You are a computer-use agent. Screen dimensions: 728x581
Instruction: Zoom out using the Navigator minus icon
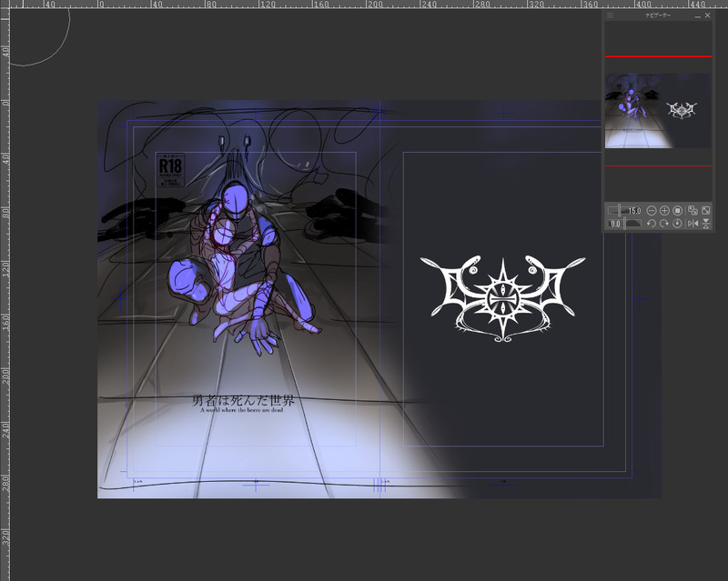[x=652, y=211]
